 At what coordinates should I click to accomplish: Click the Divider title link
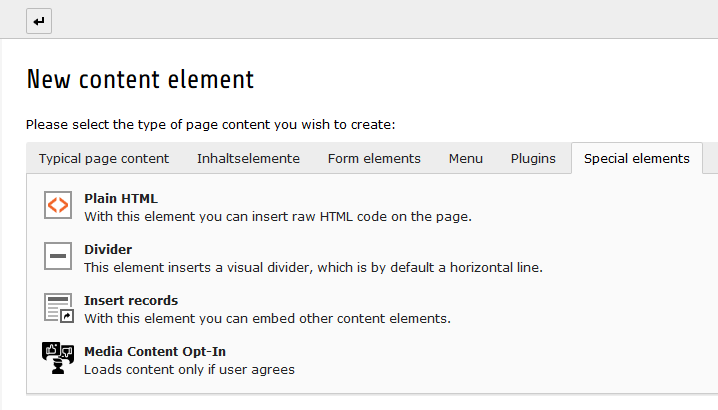click(108, 249)
